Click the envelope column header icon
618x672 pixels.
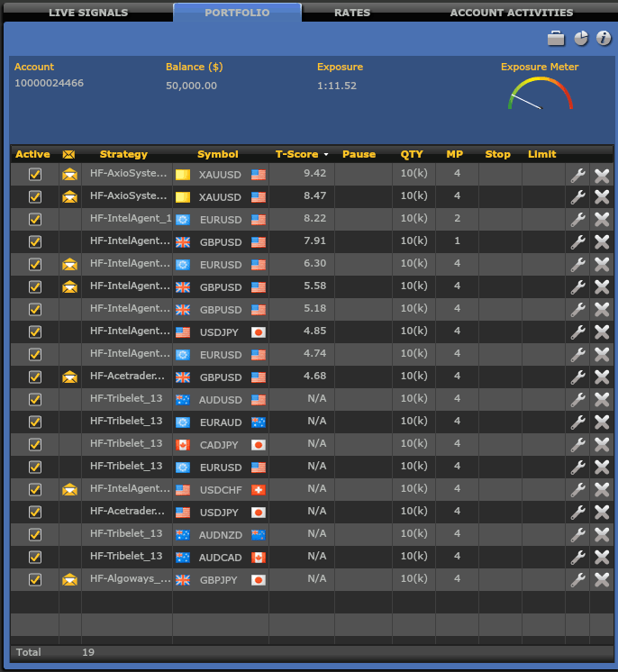(68, 154)
